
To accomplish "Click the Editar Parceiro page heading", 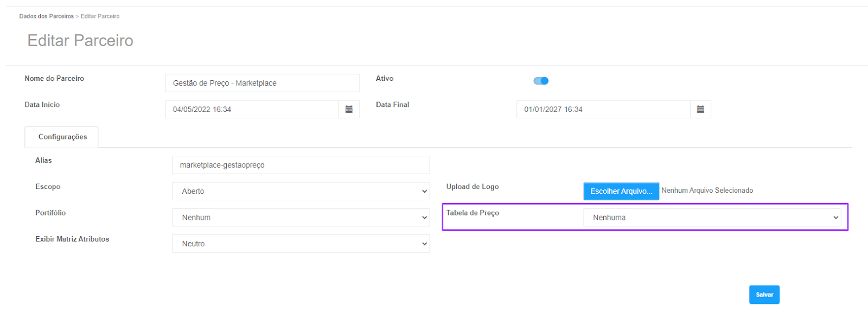I will pyautogui.click(x=80, y=41).
